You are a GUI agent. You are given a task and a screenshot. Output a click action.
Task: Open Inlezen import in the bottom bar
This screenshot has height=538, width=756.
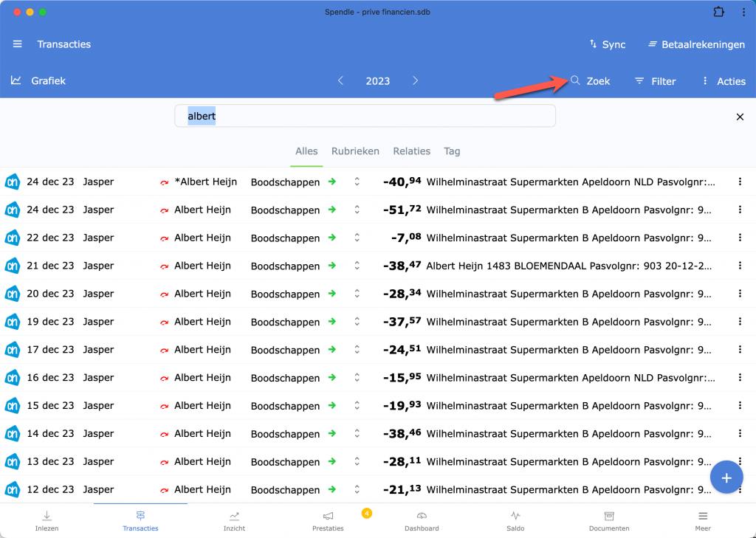pos(47,520)
